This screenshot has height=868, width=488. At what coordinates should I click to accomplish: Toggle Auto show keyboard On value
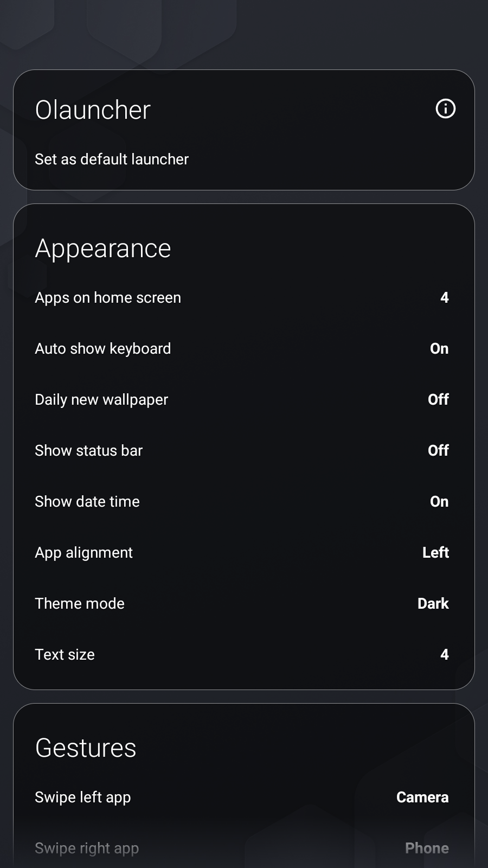pyautogui.click(x=439, y=348)
